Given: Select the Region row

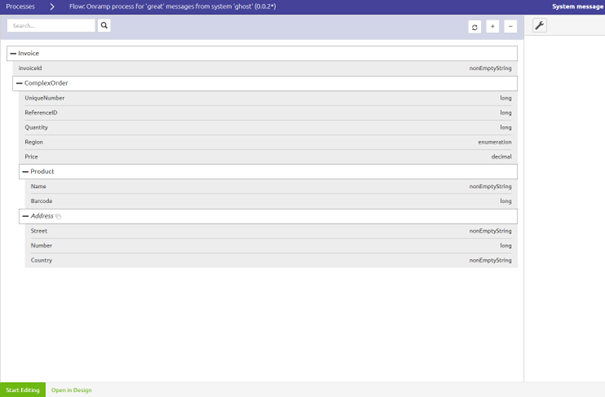Looking at the screenshot, I should pos(268,142).
